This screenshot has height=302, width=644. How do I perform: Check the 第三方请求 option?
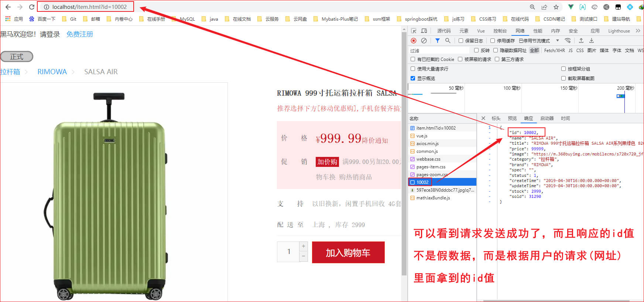click(497, 59)
